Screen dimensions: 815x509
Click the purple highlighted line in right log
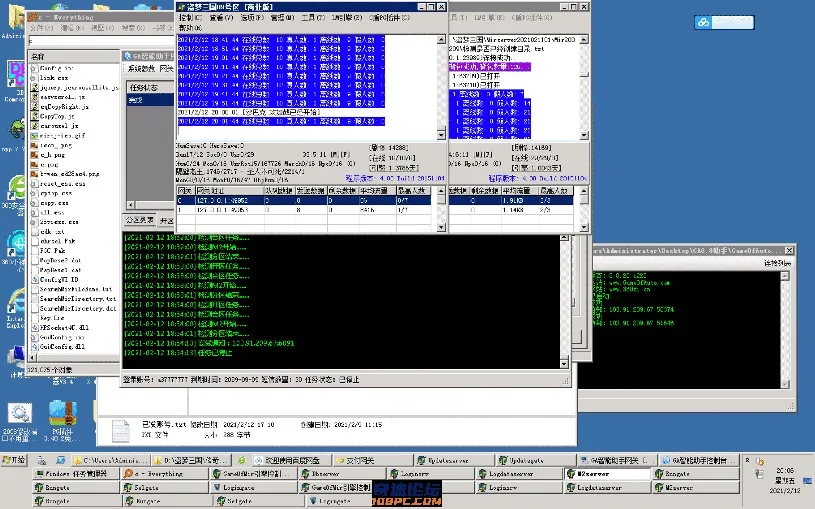point(490,67)
